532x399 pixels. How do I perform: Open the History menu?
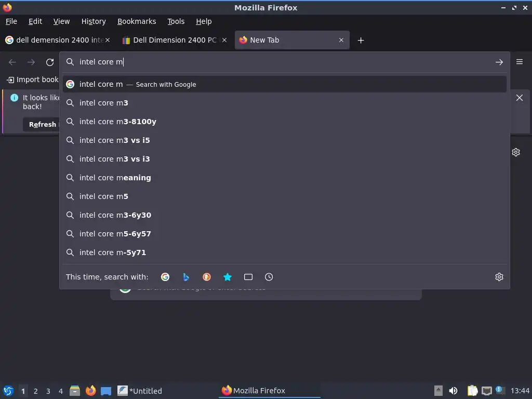coord(94,21)
